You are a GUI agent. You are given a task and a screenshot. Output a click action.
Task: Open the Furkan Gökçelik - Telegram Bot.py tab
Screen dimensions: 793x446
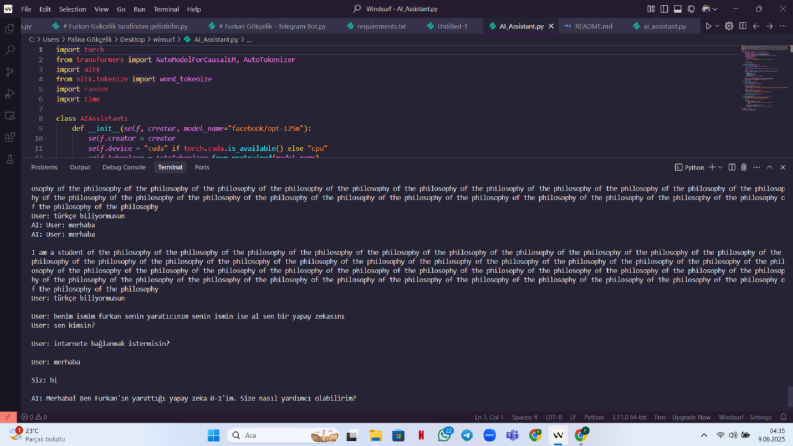(x=268, y=26)
